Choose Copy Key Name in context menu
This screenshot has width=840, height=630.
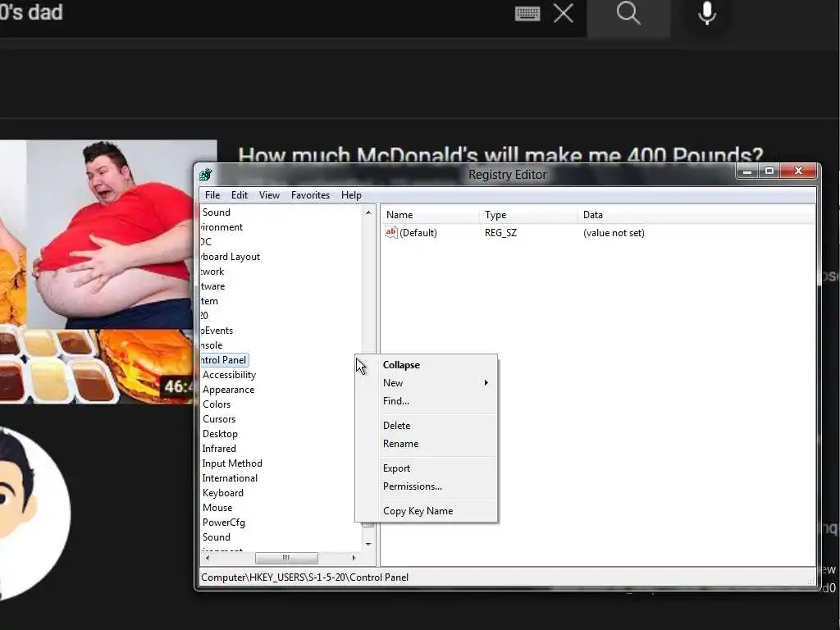427,511
